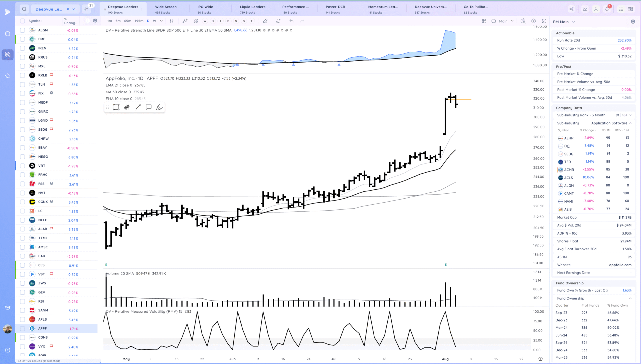Open notifications bell with red badge
The image size is (641, 364).
[607, 9]
